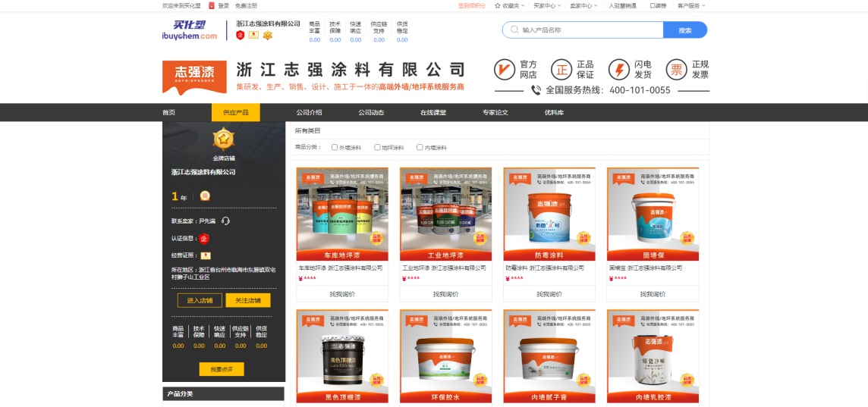The image size is (868, 407).
Task: Open the 供应产品 navigation tab
Action: pos(236,112)
